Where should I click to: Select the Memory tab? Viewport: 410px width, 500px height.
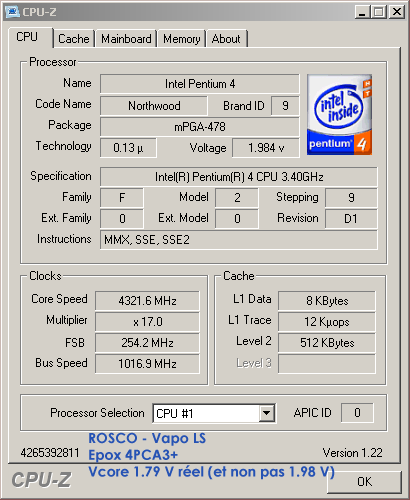coord(181,39)
